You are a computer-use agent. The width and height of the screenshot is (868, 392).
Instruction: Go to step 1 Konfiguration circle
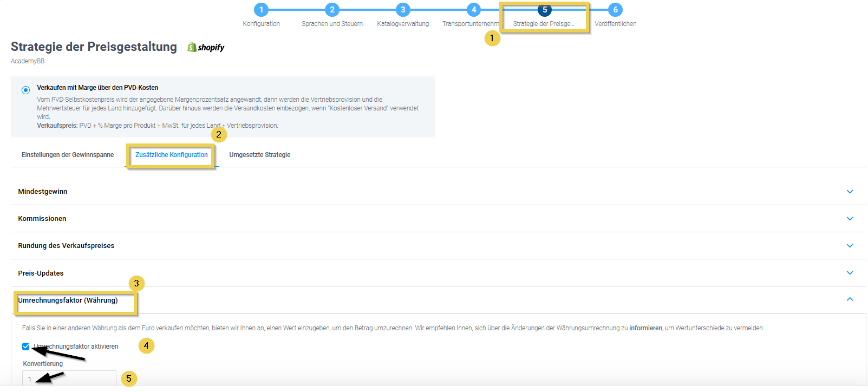261,10
